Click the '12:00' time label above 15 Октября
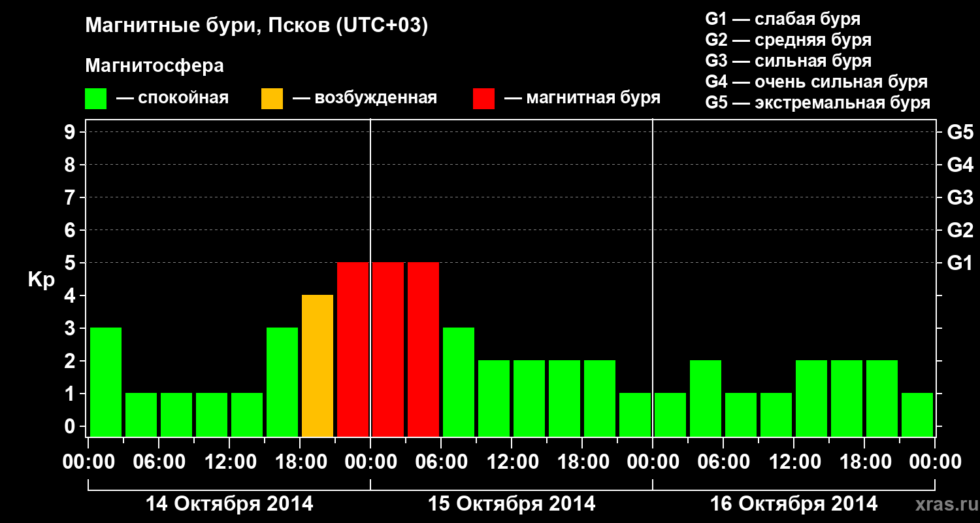The image size is (980, 523). tap(512, 462)
